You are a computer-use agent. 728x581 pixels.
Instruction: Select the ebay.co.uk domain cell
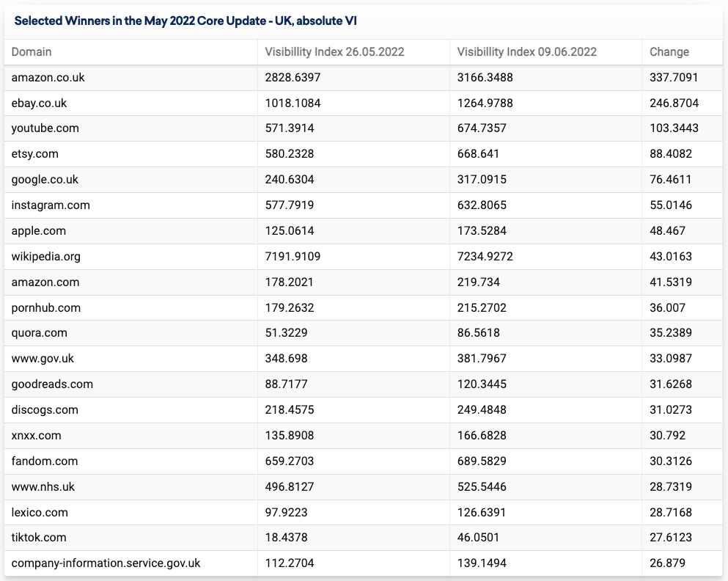point(40,103)
